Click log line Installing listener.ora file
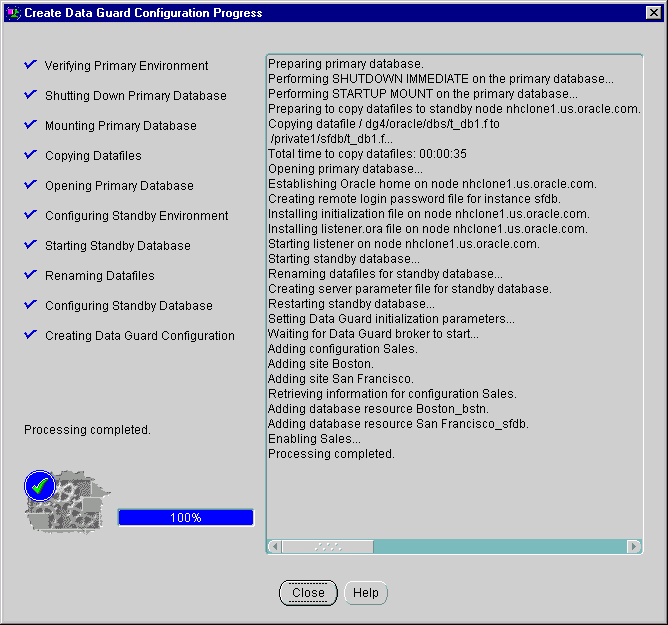Screen dimensions: 668x625 (428, 229)
